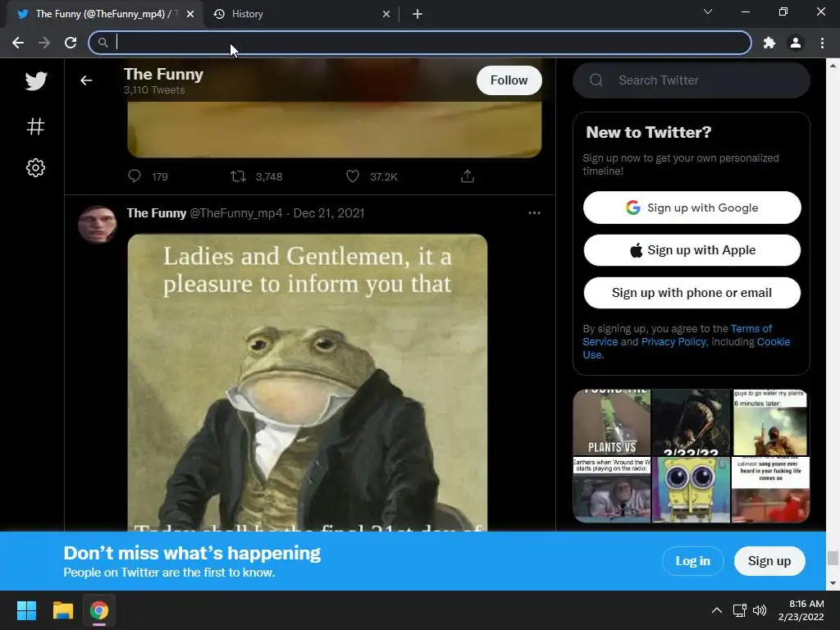Open the Explore hashtag icon
The image size is (840, 630).
click(36, 126)
